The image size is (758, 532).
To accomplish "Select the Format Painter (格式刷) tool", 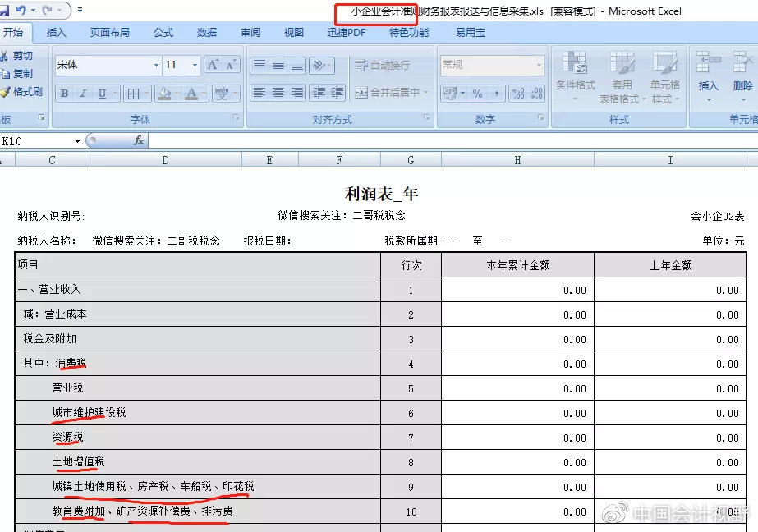I will pyautogui.click(x=21, y=91).
